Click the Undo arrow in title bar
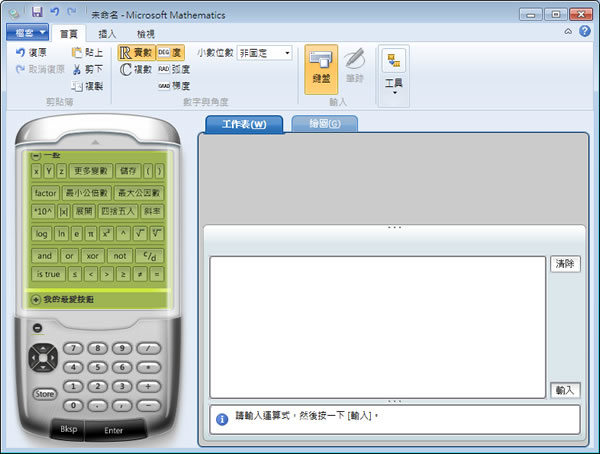600x454 pixels. 55,12
